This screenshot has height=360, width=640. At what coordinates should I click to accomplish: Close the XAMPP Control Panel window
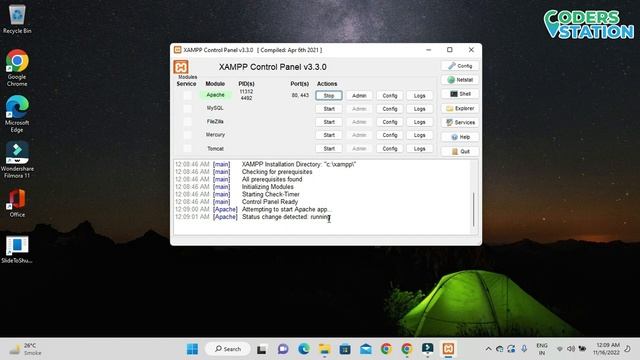point(471,50)
